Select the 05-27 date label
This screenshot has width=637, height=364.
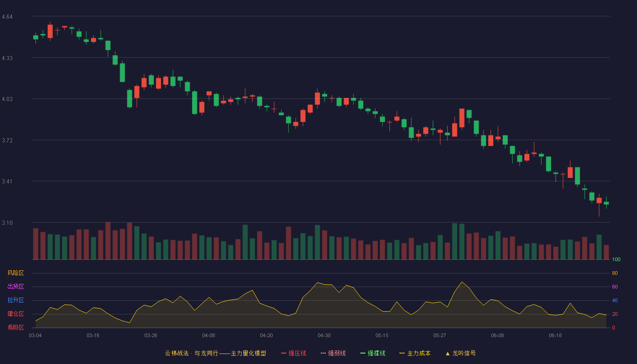click(x=440, y=335)
